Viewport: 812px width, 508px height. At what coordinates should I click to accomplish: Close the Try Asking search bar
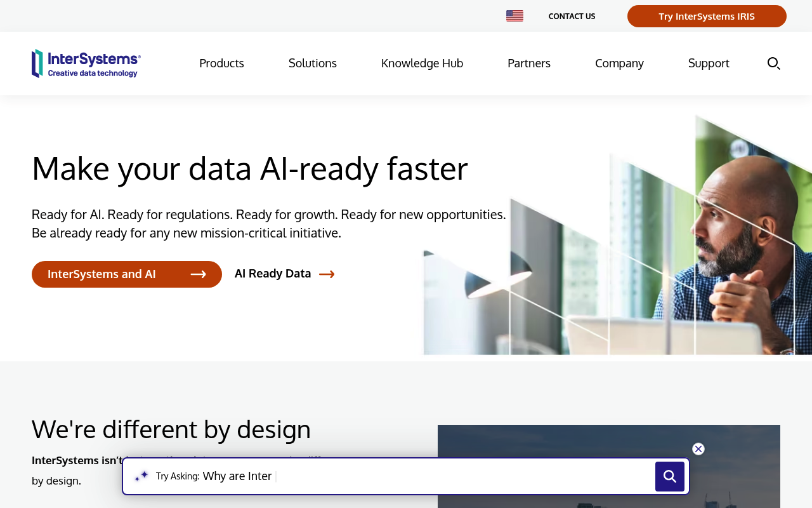[698, 449]
